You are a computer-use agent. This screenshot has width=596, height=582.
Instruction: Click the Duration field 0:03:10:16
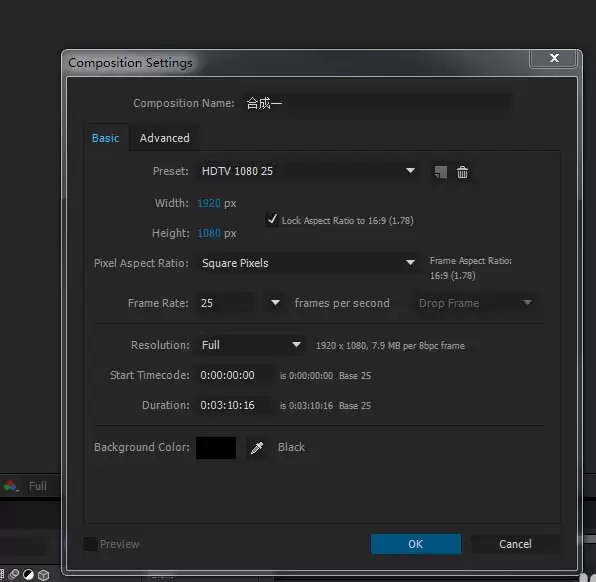pos(235,405)
